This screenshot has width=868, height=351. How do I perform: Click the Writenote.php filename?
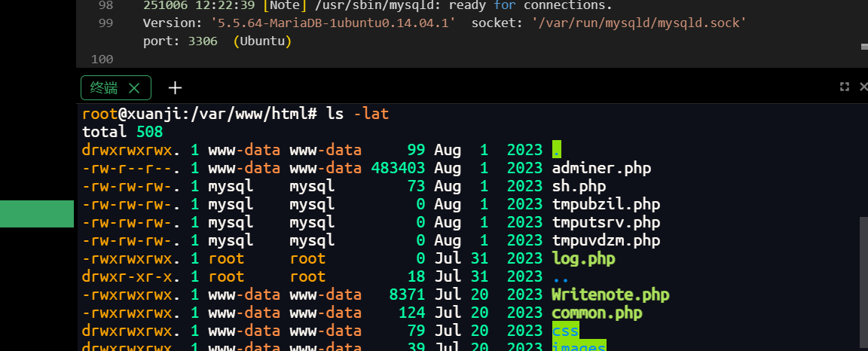(x=610, y=295)
